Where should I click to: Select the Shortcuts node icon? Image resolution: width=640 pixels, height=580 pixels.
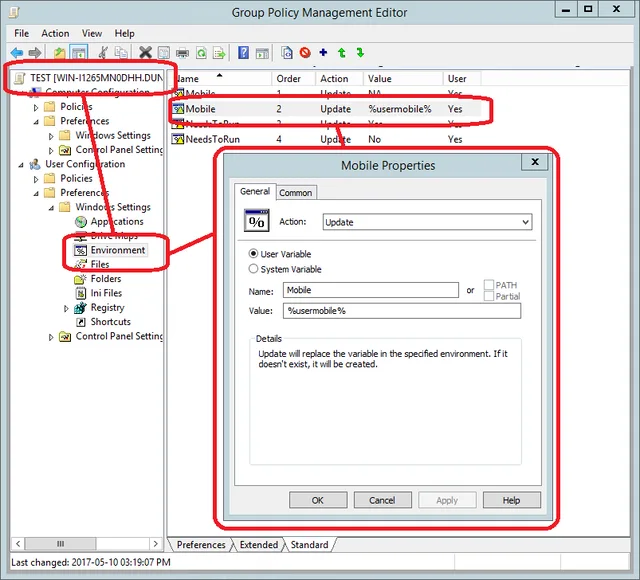point(81,322)
